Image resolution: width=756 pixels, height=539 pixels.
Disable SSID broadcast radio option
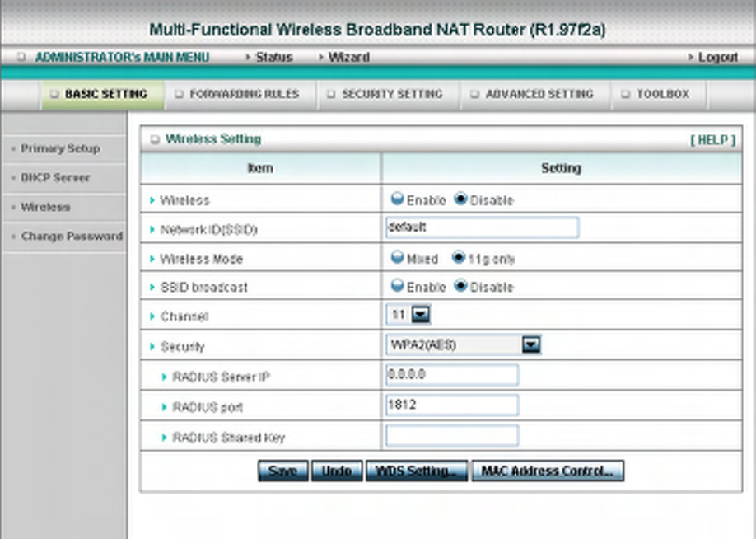click(x=460, y=286)
